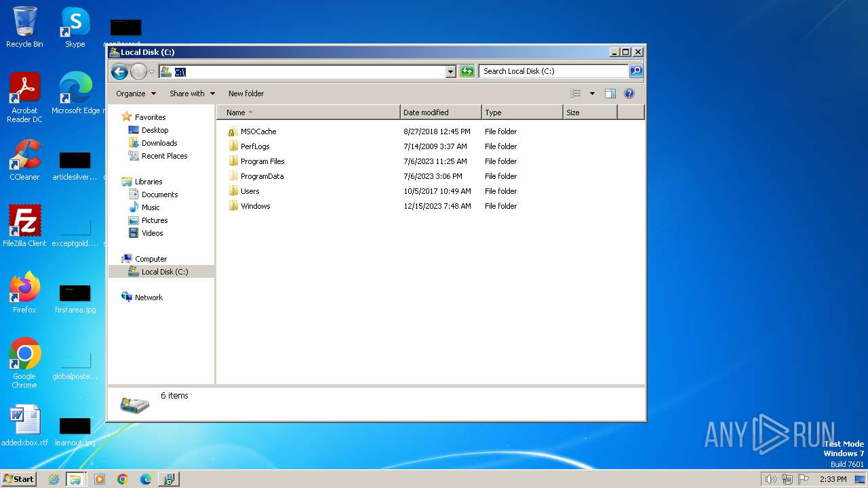Open the recent pages dropdown beside Forward
The image size is (868, 488).
(152, 72)
